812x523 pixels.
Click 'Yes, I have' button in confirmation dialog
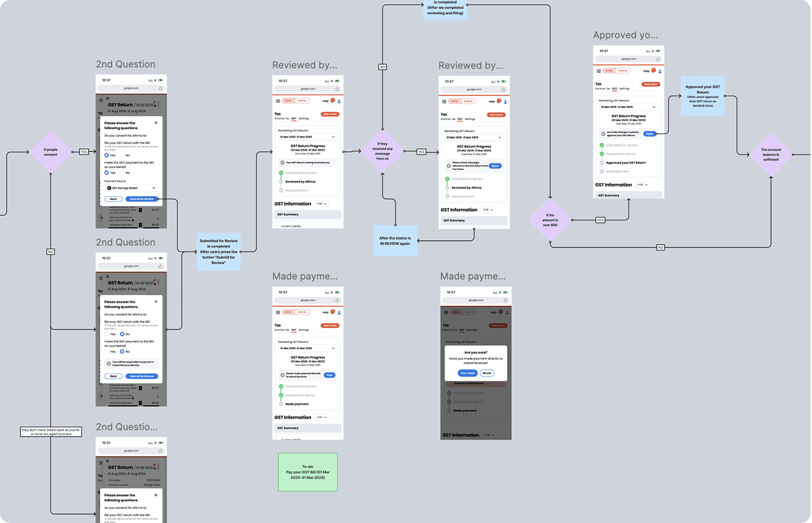pyautogui.click(x=468, y=373)
